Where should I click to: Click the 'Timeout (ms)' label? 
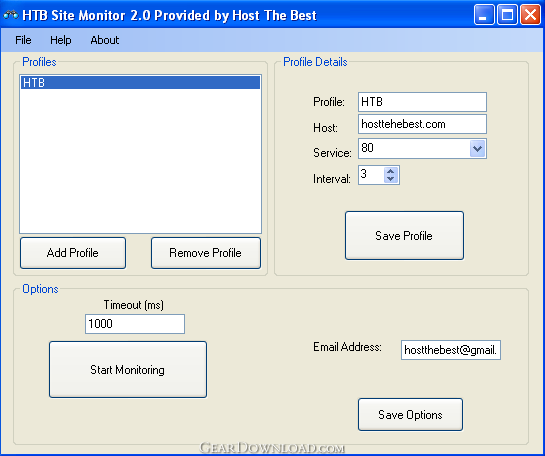click(134, 305)
